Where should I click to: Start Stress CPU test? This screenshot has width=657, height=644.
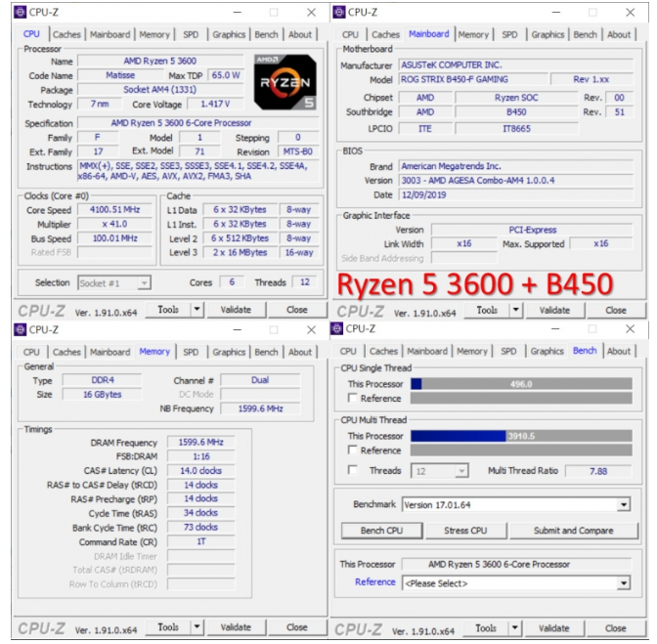pyautogui.click(x=465, y=531)
